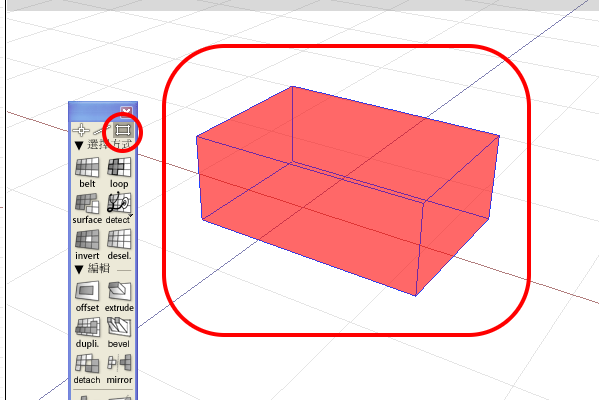Collapse the 選擇方式 section triangle

click(x=79, y=145)
